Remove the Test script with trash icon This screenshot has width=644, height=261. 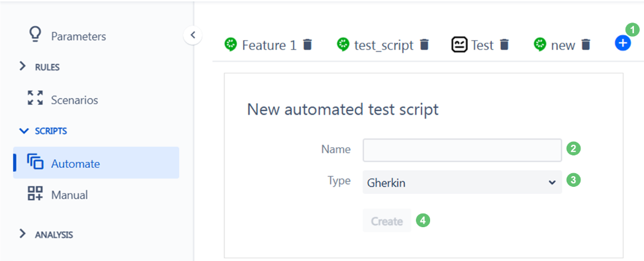point(505,44)
